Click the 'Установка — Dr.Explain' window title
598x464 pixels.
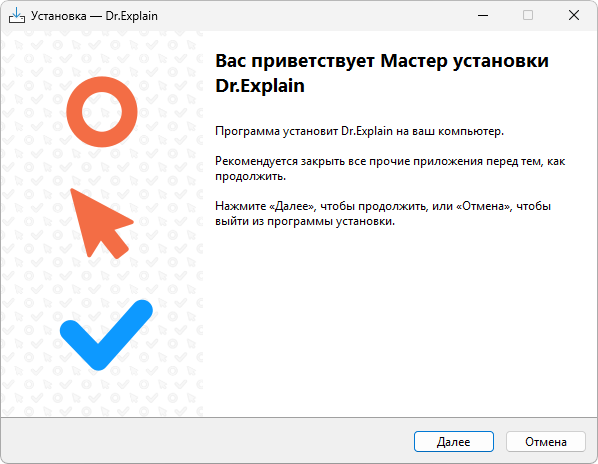[x=94, y=16]
